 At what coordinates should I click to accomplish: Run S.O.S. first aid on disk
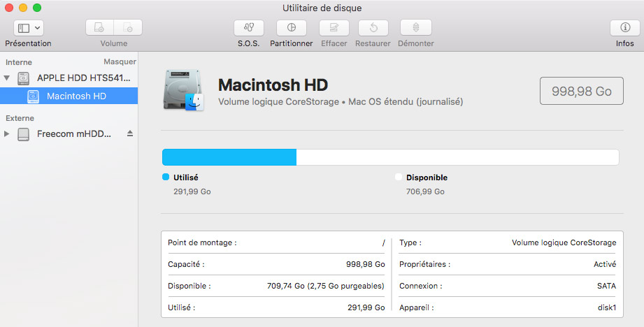click(x=249, y=27)
